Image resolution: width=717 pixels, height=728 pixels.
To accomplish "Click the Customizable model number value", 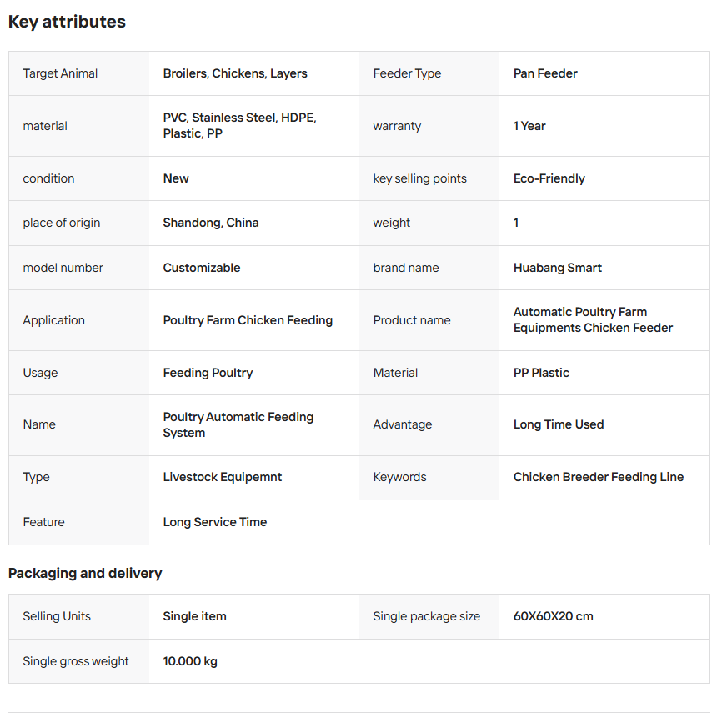I will point(202,268).
